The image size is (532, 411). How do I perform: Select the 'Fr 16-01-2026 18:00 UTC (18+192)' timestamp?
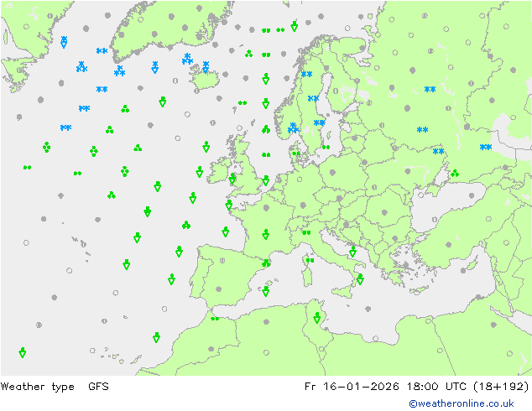(x=417, y=387)
